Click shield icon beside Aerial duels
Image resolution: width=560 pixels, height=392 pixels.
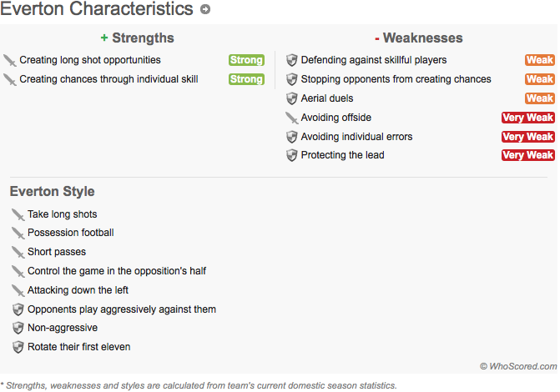coord(292,98)
